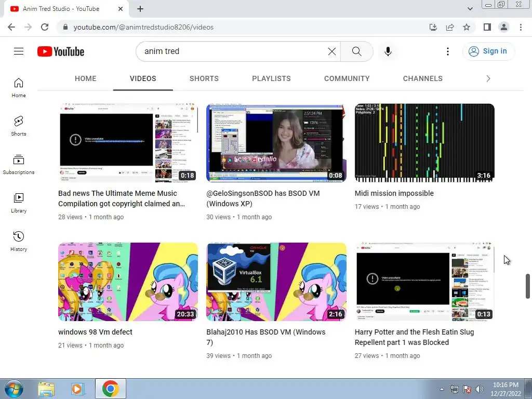Image resolution: width=532 pixels, height=399 pixels.
Task: Go to the YouTube logo homepage
Action: 61,51
